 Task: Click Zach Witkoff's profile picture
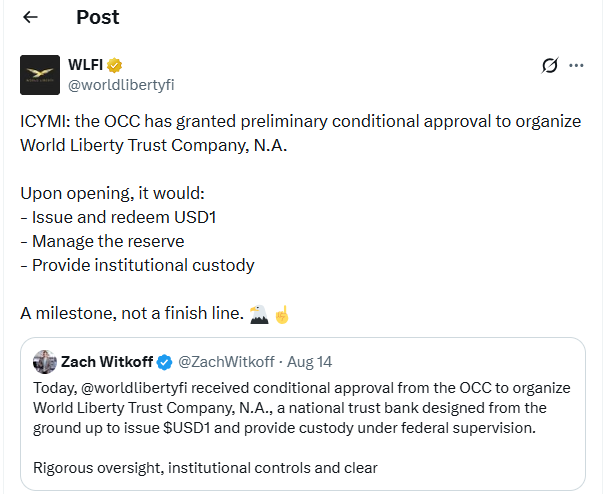[x=45, y=362]
